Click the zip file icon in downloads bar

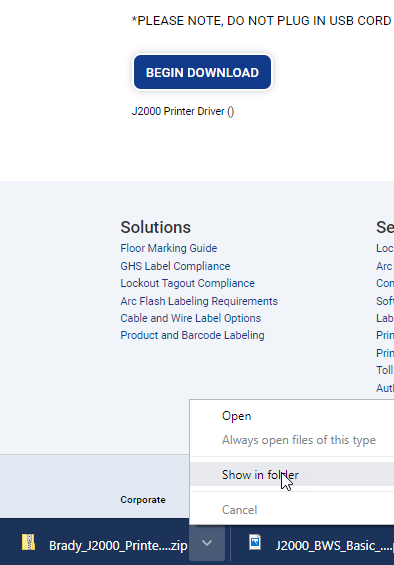tap(28, 542)
